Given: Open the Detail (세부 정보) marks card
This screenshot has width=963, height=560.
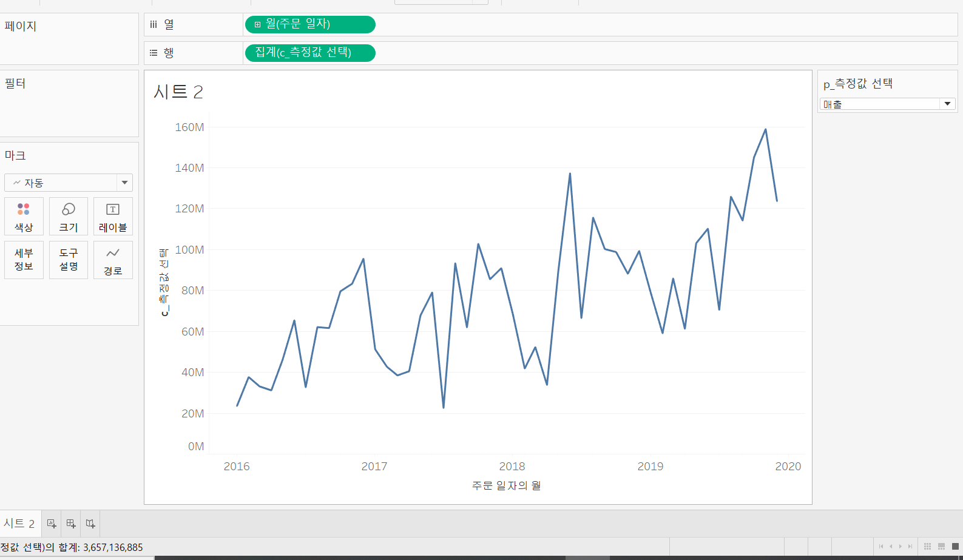Looking at the screenshot, I should tap(24, 260).
